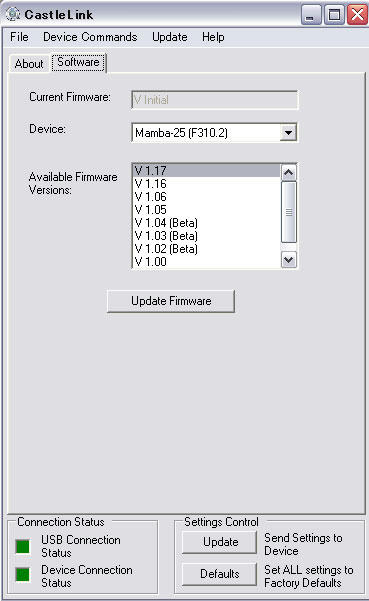Click the green Device Connection Status indicator
This screenshot has height=601, width=369.
pos(23,574)
